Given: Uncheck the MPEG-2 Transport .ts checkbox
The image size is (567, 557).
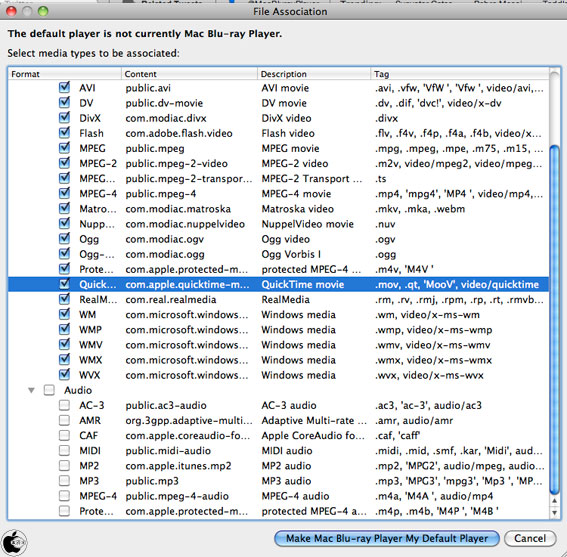Looking at the screenshot, I should click(x=64, y=178).
